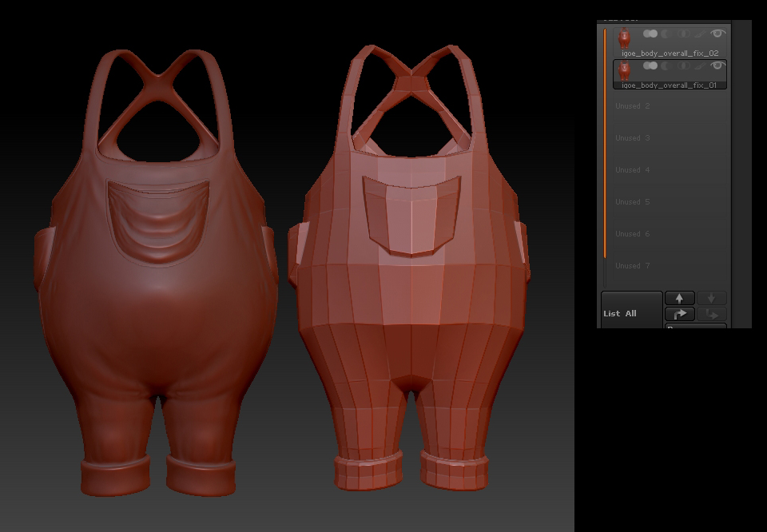Select Union boolean mode for igoe_body_overall_fix_01

pyautogui.click(x=651, y=66)
